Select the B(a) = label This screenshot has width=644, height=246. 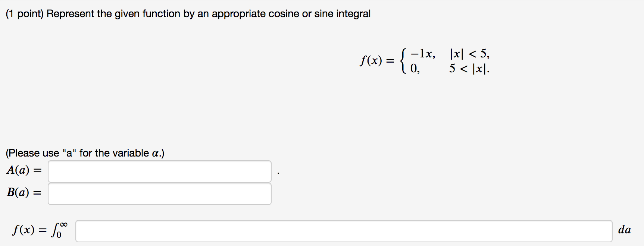pos(24,193)
